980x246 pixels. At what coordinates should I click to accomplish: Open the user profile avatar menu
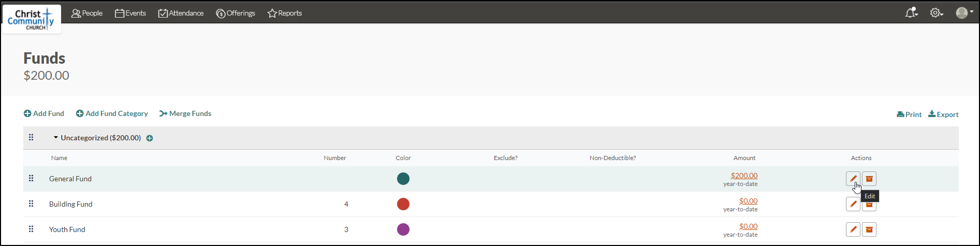pos(964,13)
